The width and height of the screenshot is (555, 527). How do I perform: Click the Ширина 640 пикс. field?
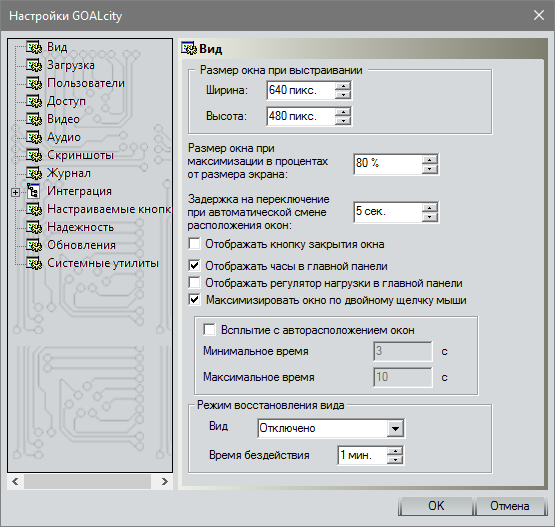[x=301, y=90]
